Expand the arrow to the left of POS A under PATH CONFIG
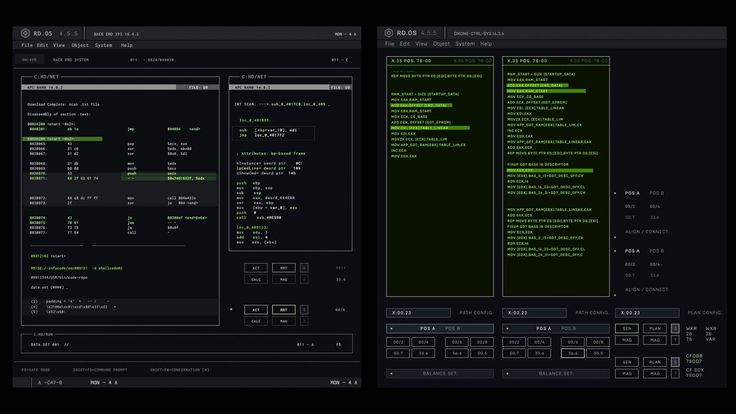 391,328
